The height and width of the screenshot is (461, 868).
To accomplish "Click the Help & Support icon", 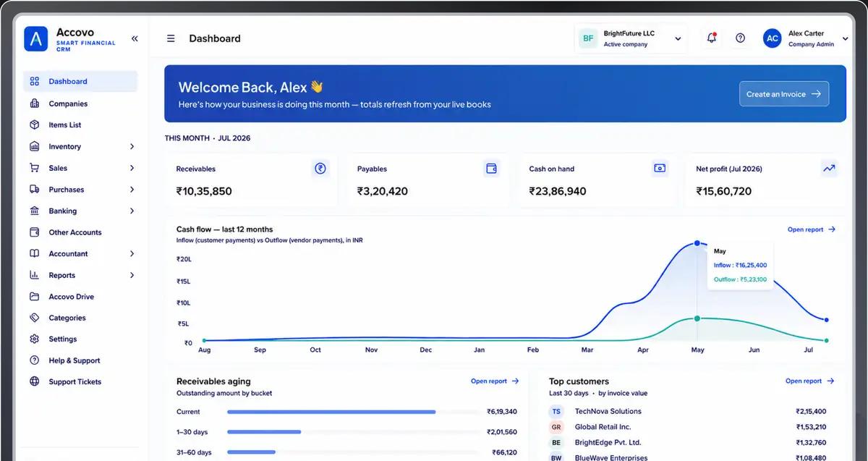I will (34, 360).
